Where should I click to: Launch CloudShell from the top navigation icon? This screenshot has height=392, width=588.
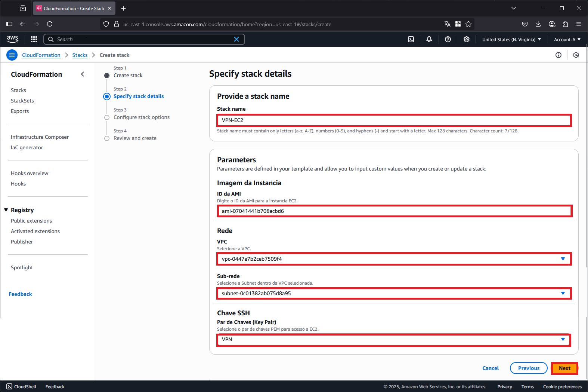point(411,39)
